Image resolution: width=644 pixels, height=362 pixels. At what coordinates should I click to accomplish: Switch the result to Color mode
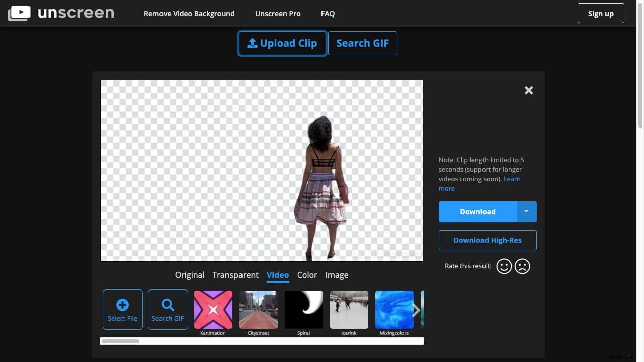tap(307, 275)
